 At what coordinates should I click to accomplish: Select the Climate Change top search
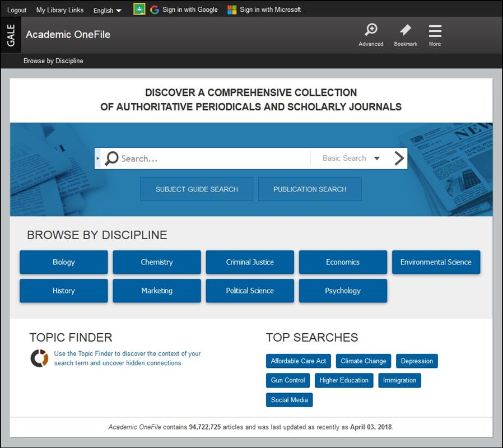point(364,361)
